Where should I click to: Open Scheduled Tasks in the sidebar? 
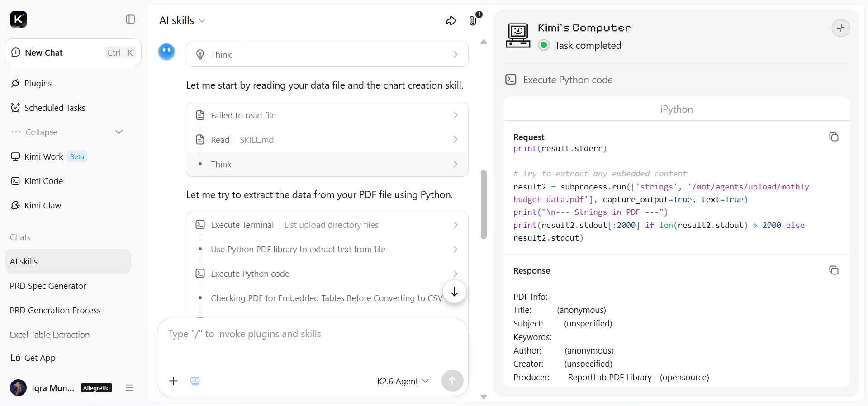point(48,108)
